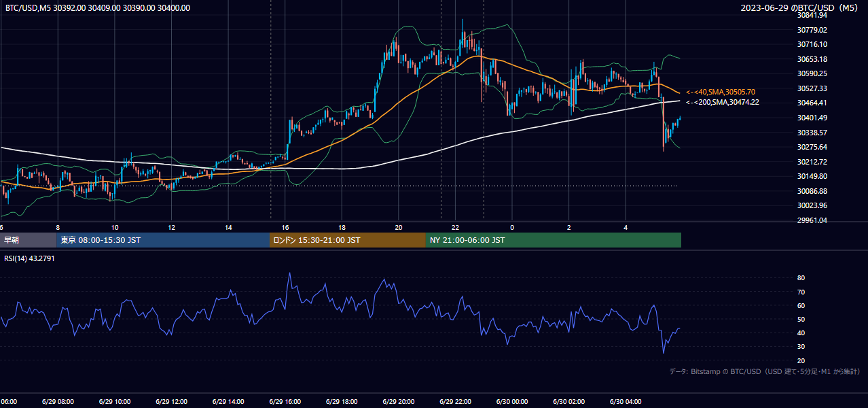Select the ロンドン 15:30-21:00 JST session bar
The height and width of the screenshot is (408, 868).
[348, 240]
